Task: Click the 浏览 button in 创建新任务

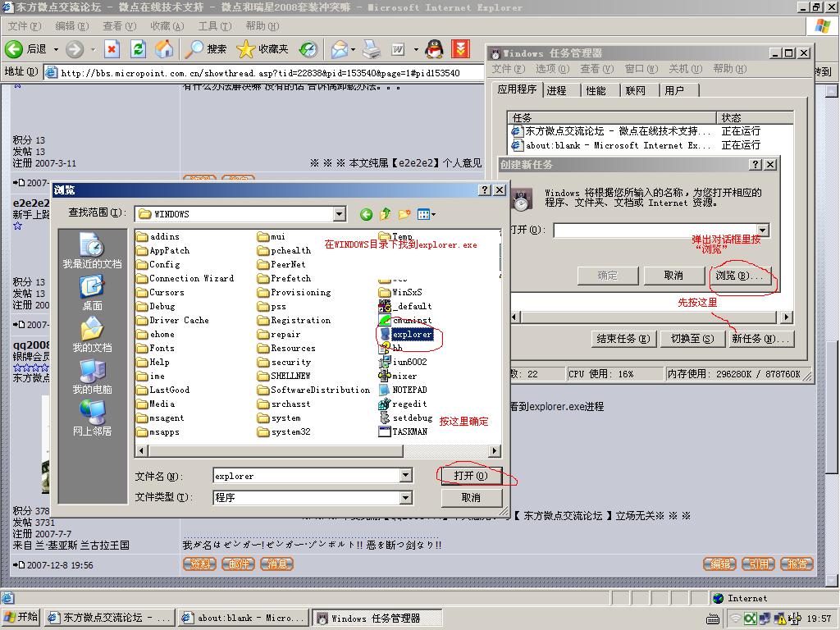Action: 739,276
